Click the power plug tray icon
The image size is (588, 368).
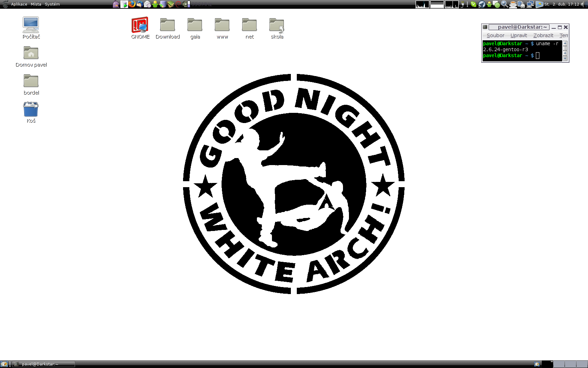(x=462, y=4)
